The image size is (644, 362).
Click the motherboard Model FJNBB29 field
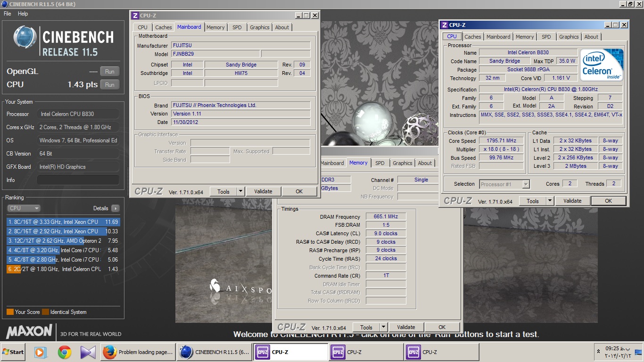[215, 54]
